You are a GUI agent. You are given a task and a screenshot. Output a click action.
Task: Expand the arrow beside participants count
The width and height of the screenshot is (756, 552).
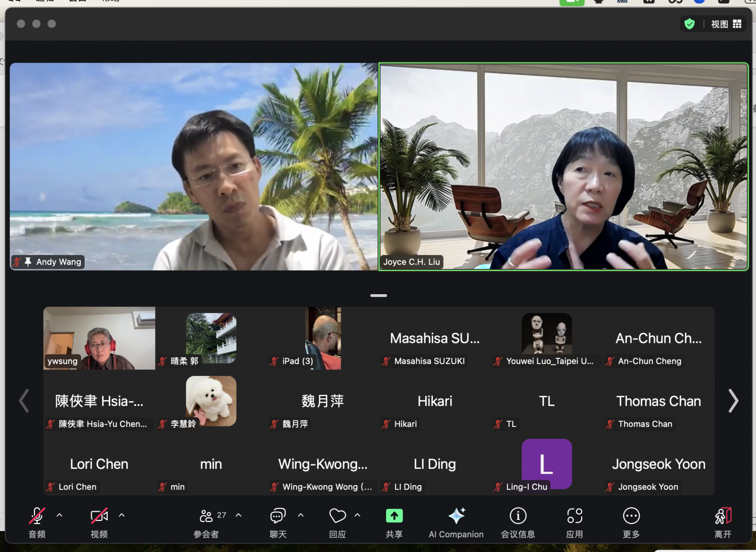point(239,515)
